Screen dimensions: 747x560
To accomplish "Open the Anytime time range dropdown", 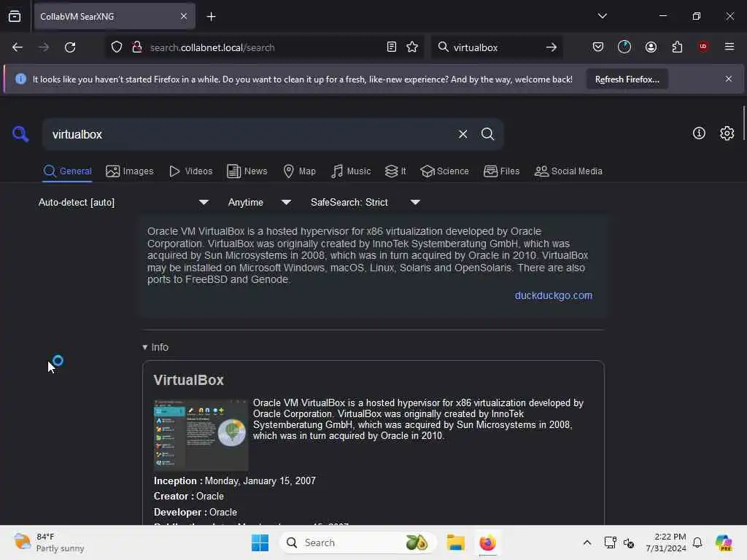I will pos(259,203).
